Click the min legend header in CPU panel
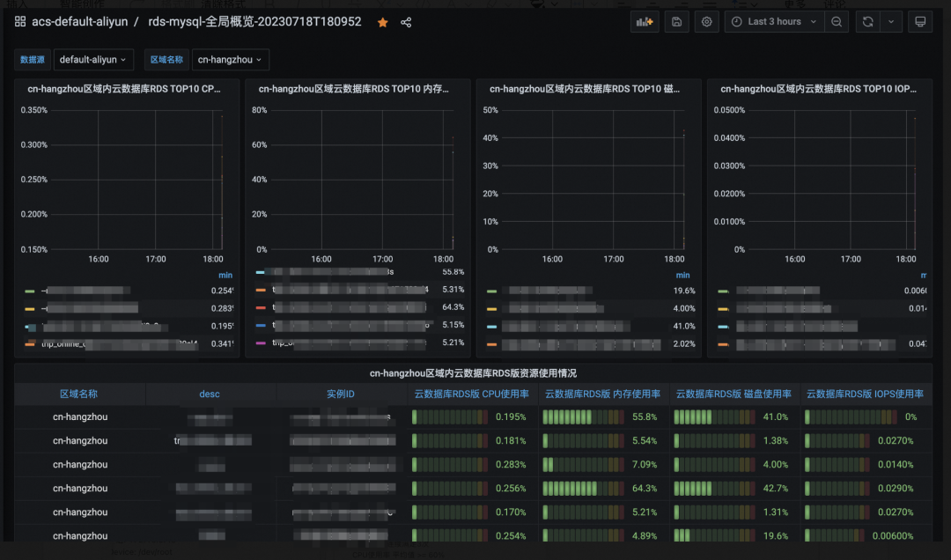The height and width of the screenshot is (560, 951). [225, 275]
